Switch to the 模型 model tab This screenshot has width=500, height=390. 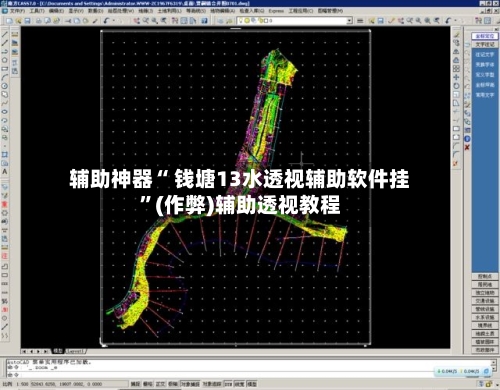click(58, 351)
